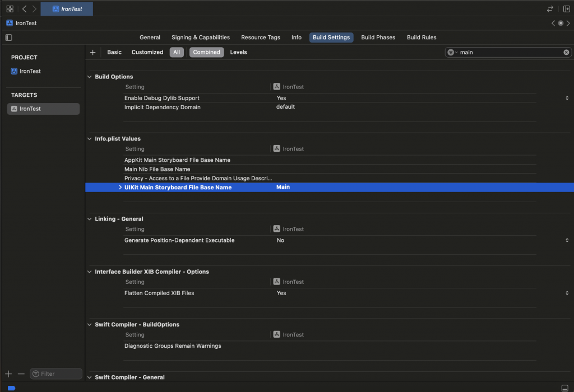This screenshot has width=574, height=392.
Task: Select the Build Settings tab
Action: (x=331, y=38)
